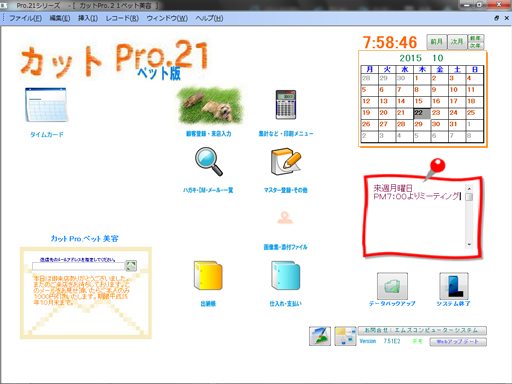Click the Webアップデート button
Image resolution: width=512 pixels, height=384 pixels.
(x=458, y=342)
